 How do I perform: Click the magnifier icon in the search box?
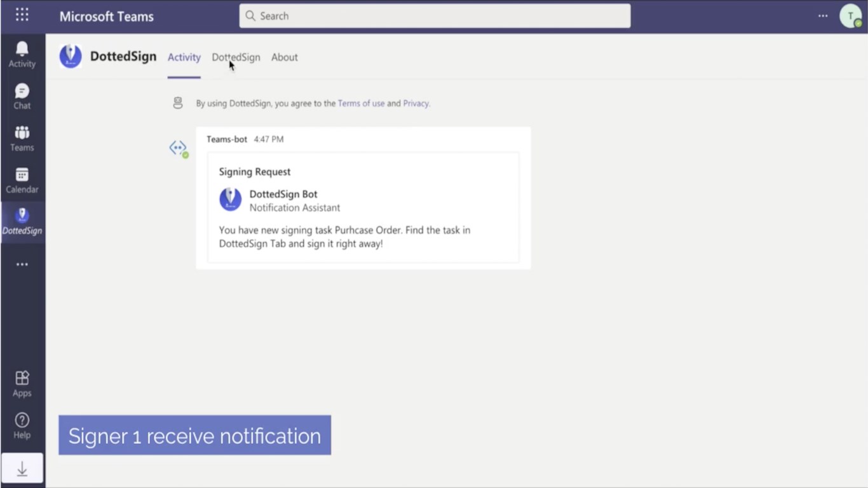250,16
